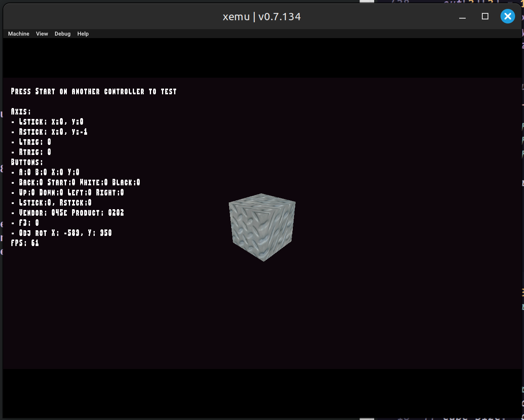524x420 pixels.
Task: Open the Help menu
Action: click(83, 34)
